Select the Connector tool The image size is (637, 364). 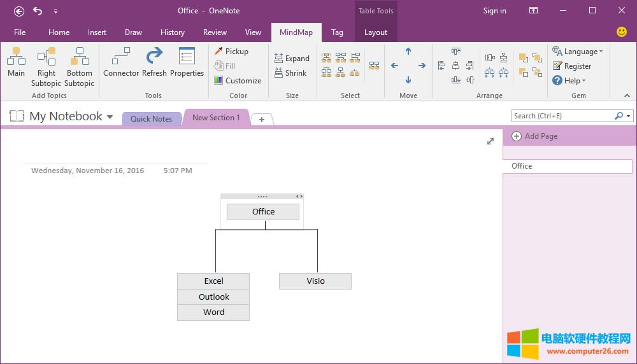coord(121,62)
